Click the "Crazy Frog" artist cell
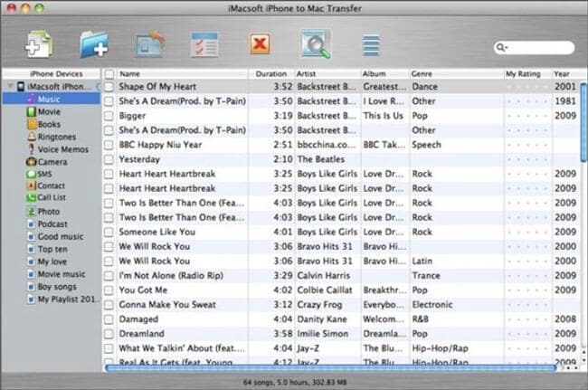Image resolution: width=588 pixels, height=390 pixels. point(319,305)
